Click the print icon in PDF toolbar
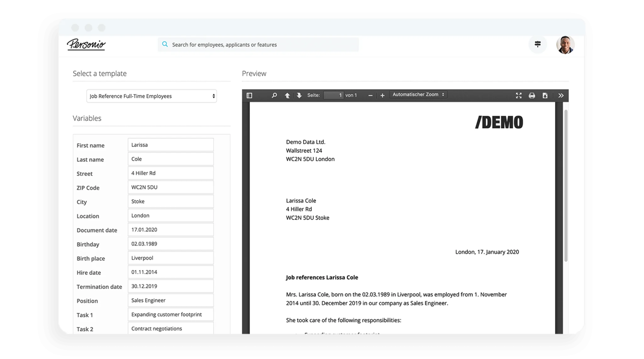The image size is (644, 359). click(x=533, y=96)
